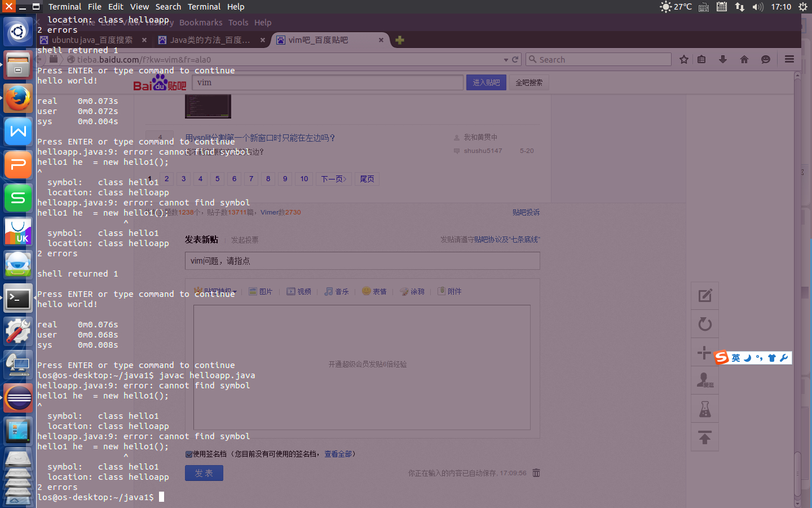Click the post title field 'vim问题，请指点'
Viewport: 812px width, 508px height.
[363, 261]
